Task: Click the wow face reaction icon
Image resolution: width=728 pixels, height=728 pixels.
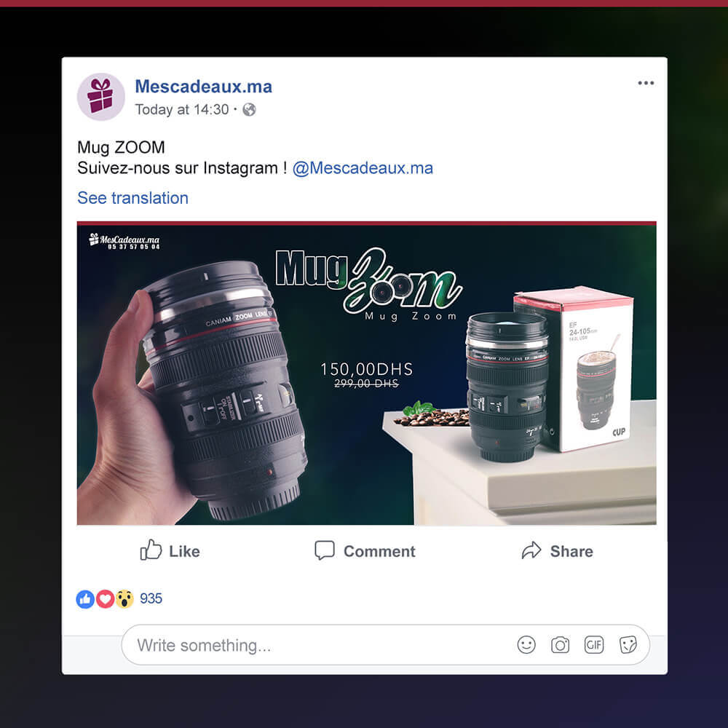Action: tap(125, 598)
